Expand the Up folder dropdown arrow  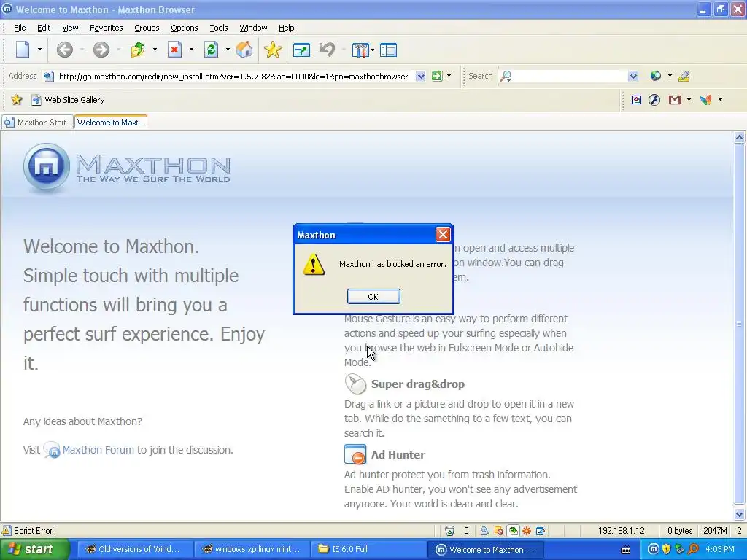click(x=155, y=50)
